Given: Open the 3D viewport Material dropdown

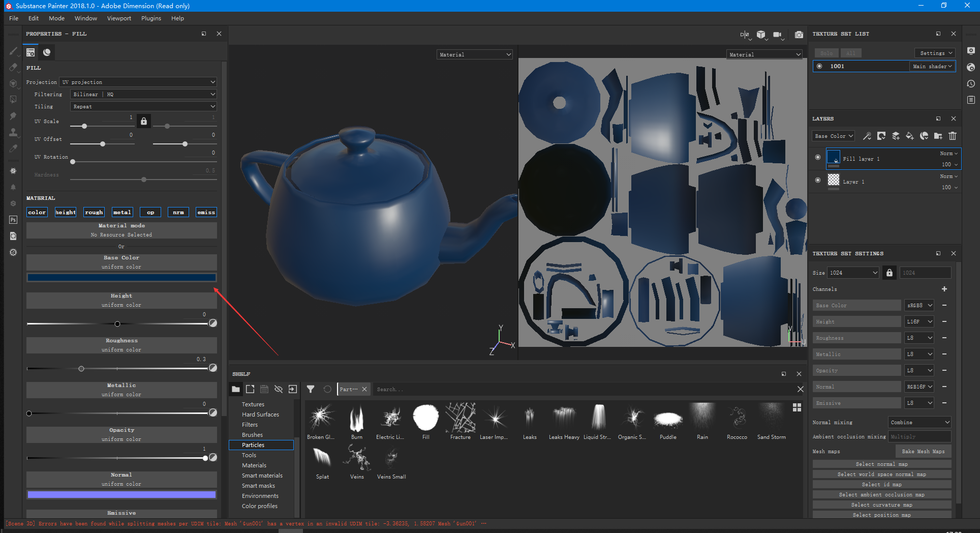Looking at the screenshot, I should point(475,54).
